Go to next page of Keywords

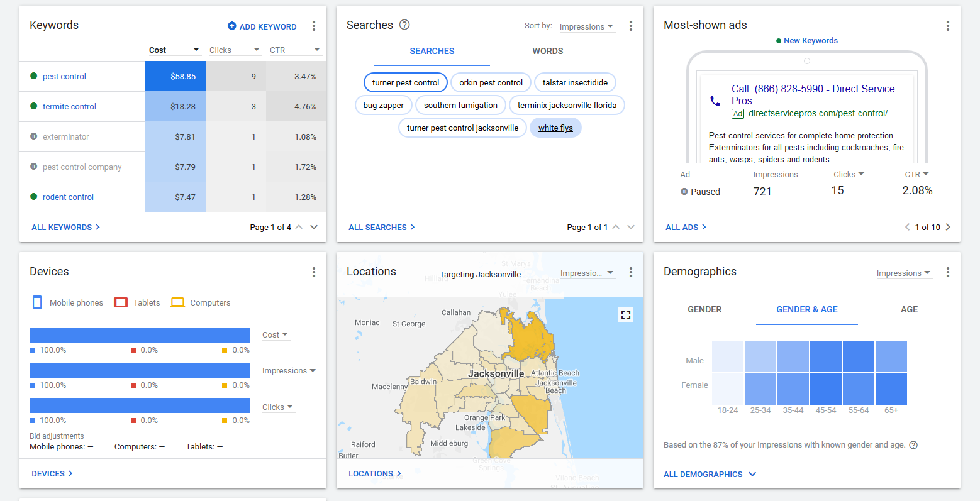[x=314, y=228]
